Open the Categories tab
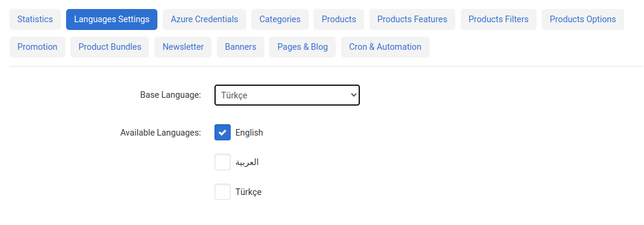The width and height of the screenshot is (644, 225). click(x=280, y=19)
